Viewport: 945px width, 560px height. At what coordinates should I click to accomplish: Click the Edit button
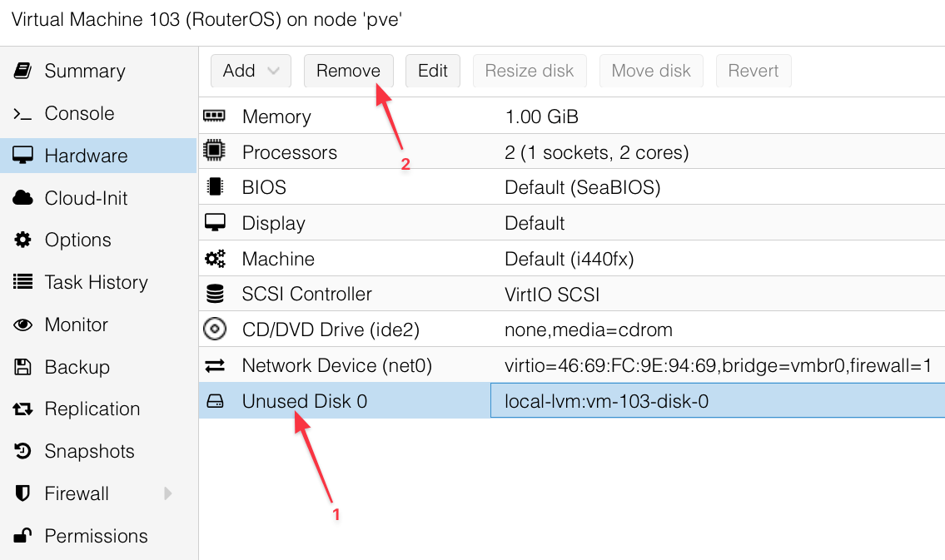433,71
